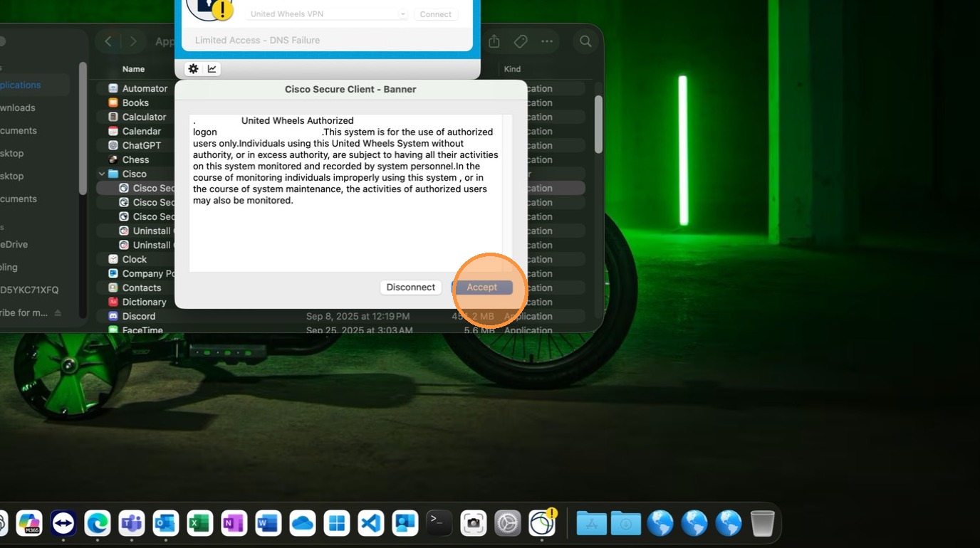Sort Finder list by Kind column
The image size is (980, 548).
pos(512,69)
